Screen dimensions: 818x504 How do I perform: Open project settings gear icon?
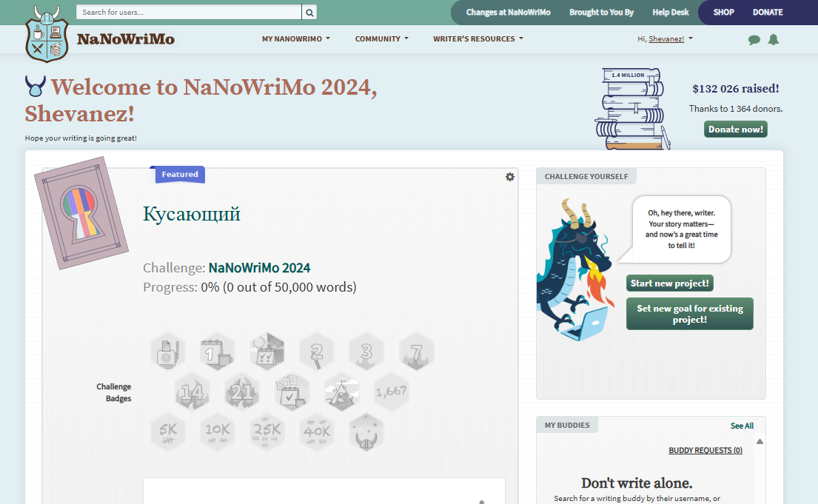tap(510, 177)
